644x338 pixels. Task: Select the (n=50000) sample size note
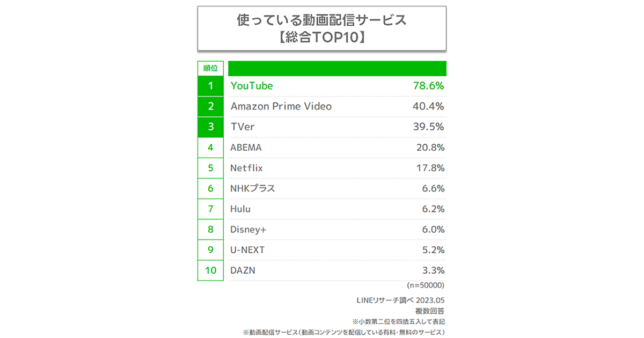[x=426, y=285]
